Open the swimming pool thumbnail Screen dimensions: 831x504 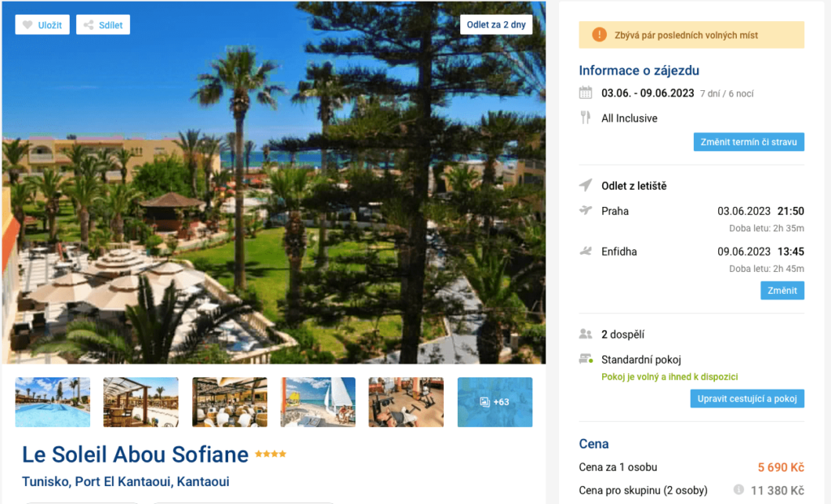tap(53, 403)
